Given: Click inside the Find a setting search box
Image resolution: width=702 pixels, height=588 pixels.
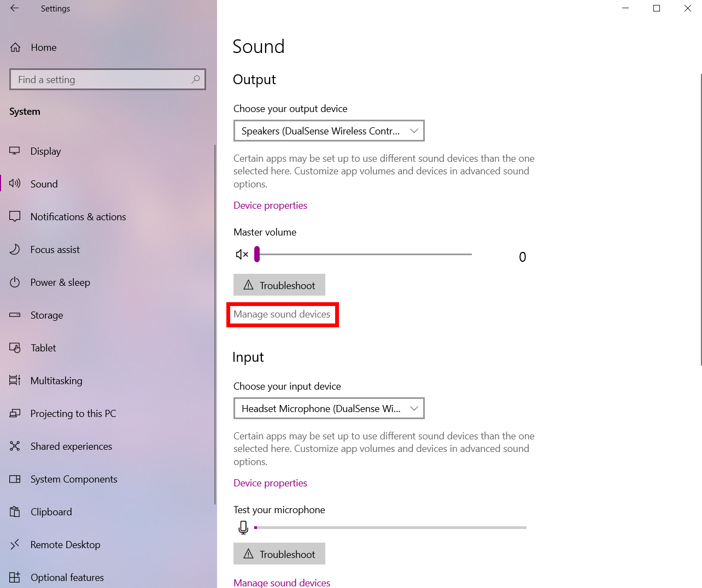Looking at the screenshot, I should (x=107, y=79).
